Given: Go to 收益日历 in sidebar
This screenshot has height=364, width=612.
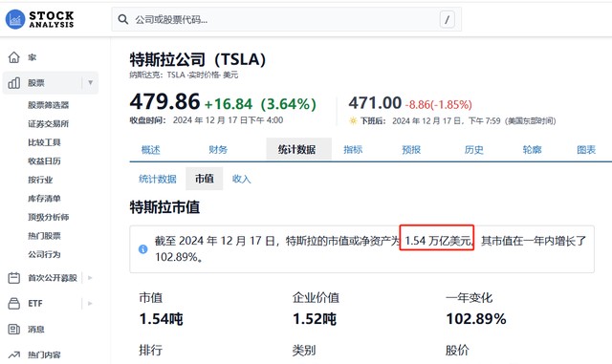Looking at the screenshot, I should 45,161.
